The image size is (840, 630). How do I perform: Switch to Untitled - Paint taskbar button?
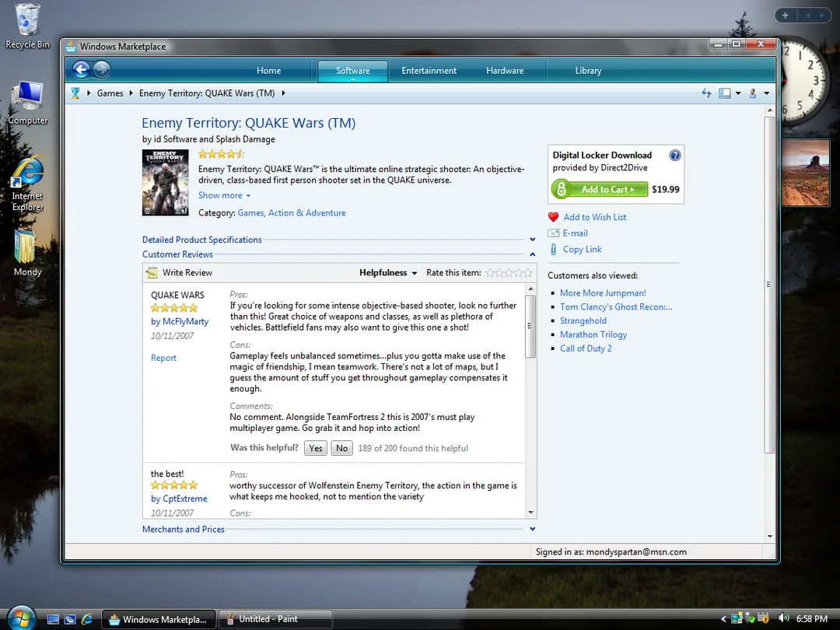(275, 619)
